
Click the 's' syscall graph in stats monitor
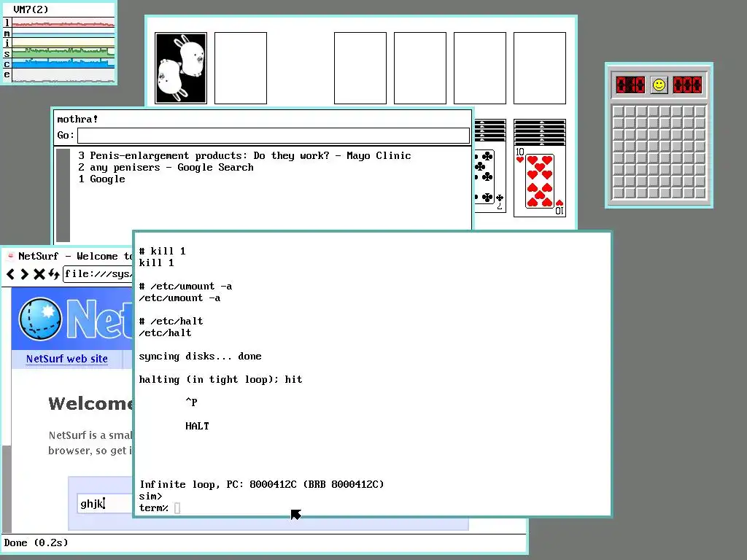63,53
